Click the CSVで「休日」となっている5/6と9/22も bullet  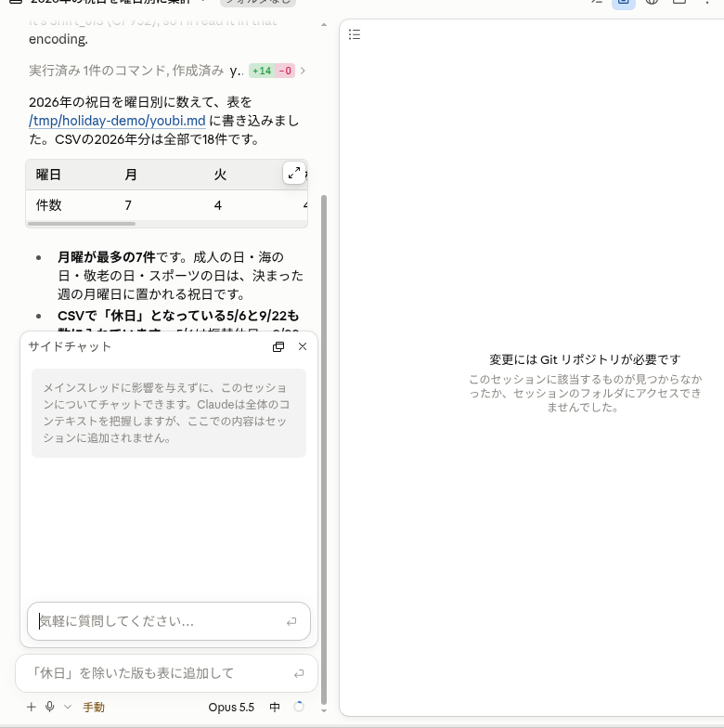point(178,316)
